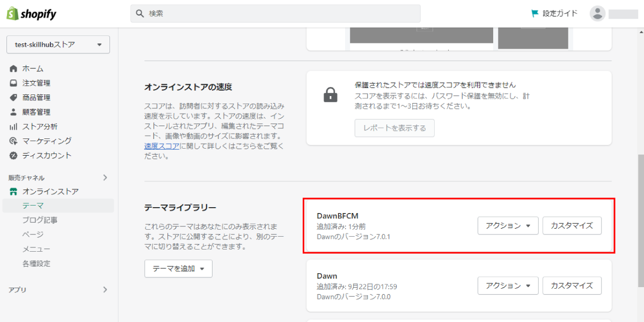Open the test-skillhubストア store switcher
644x322 pixels.
tap(58, 45)
